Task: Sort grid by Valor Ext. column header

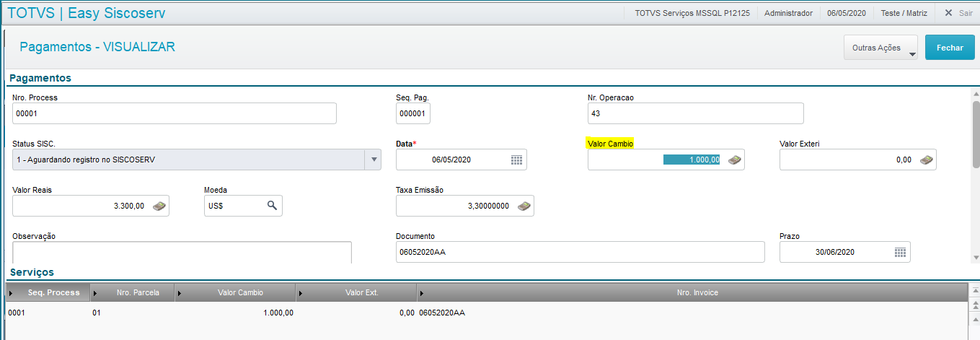Action: coord(358,292)
